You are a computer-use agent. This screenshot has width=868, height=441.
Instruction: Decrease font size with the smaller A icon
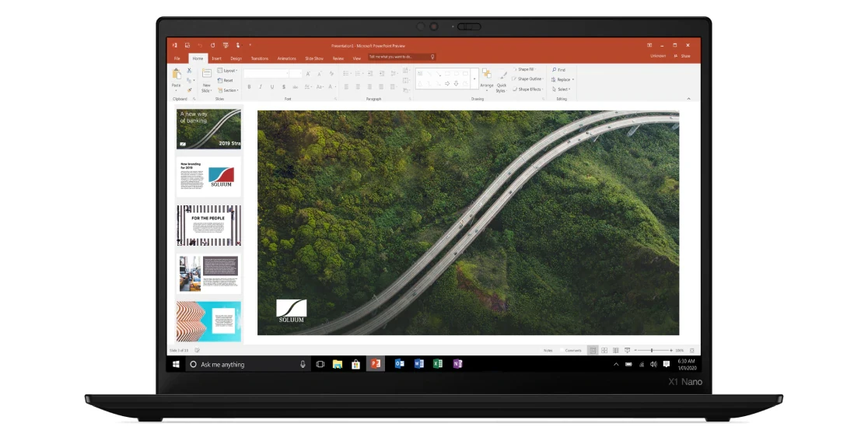320,74
